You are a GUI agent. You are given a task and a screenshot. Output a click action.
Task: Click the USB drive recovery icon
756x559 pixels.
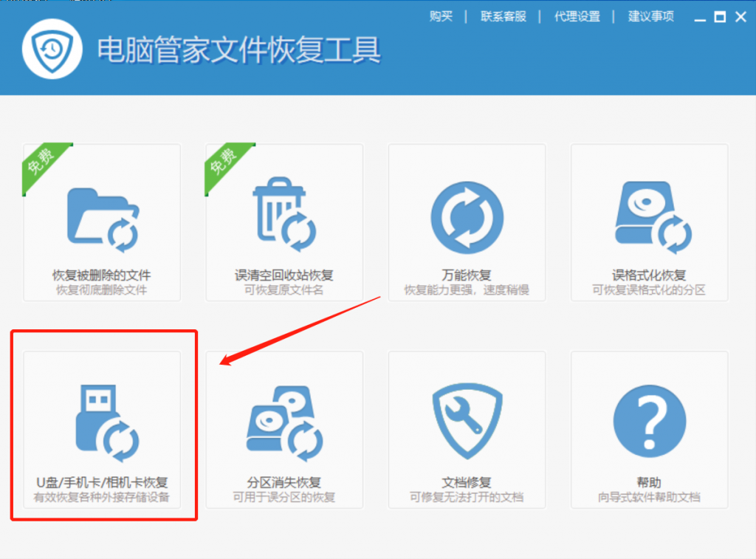107,423
